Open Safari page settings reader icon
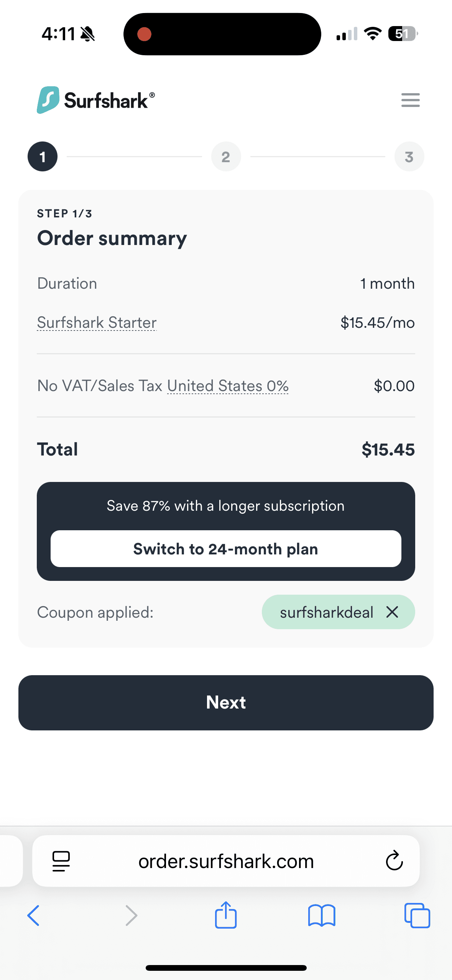The height and width of the screenshot is (980, 452). click(x=61, y=861)
